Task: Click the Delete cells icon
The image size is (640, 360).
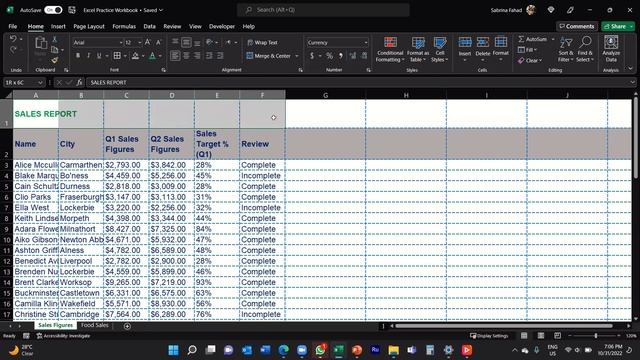Action: [482, 43]
